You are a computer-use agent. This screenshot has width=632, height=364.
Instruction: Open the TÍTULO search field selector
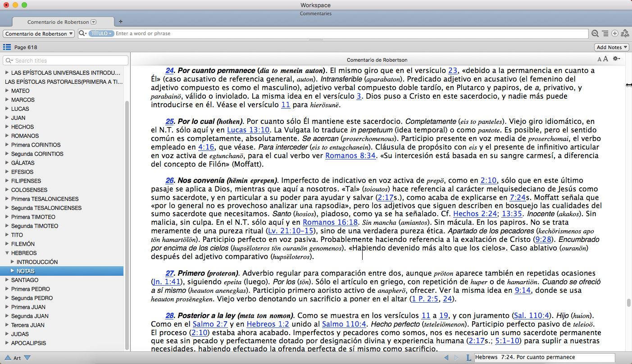[101, 33]
